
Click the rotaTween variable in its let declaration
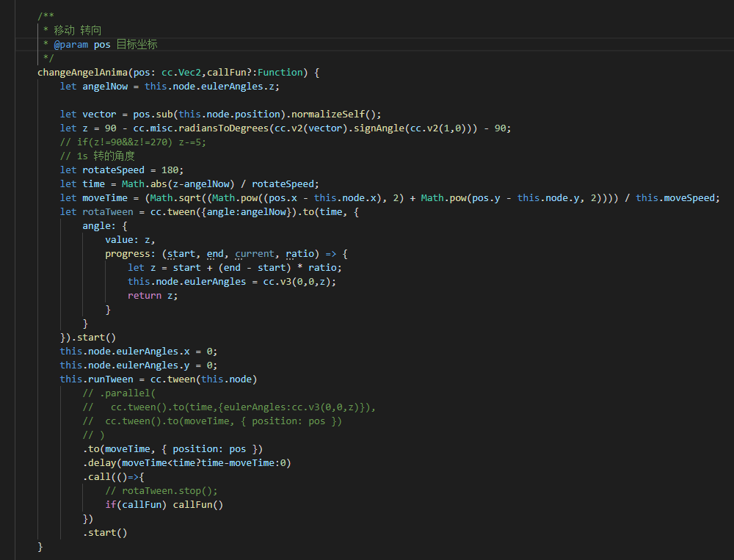coord(108,212)
